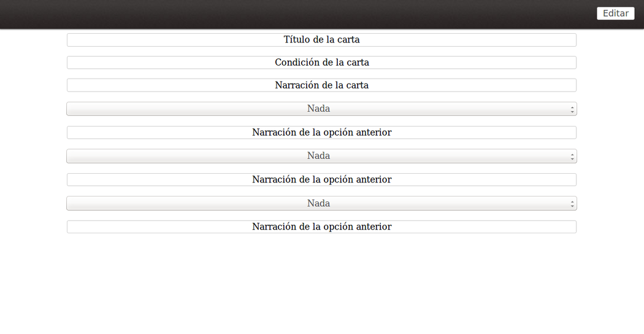Click the Editar button
This screenshot has width=644, height=334.
(x=615, y=14)
